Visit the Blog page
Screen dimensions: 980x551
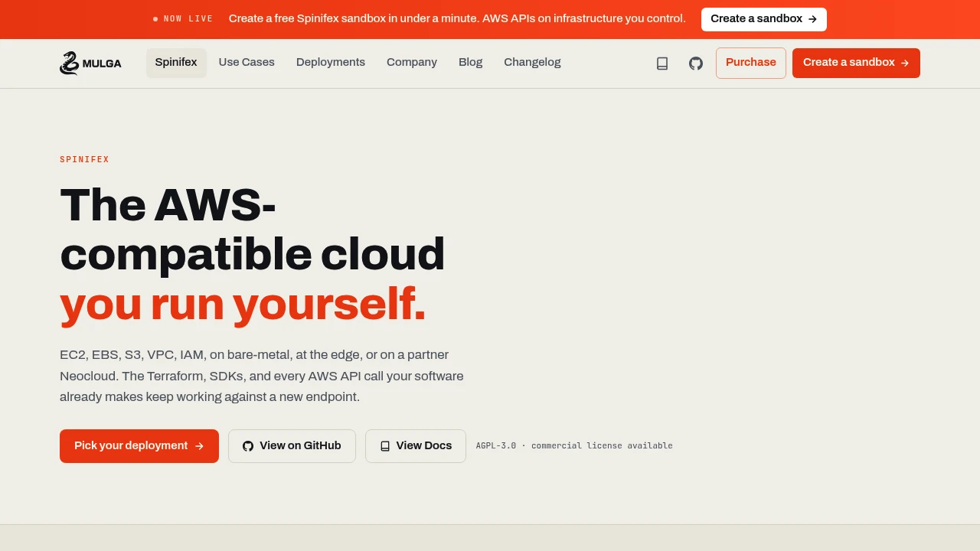(471, 63)
